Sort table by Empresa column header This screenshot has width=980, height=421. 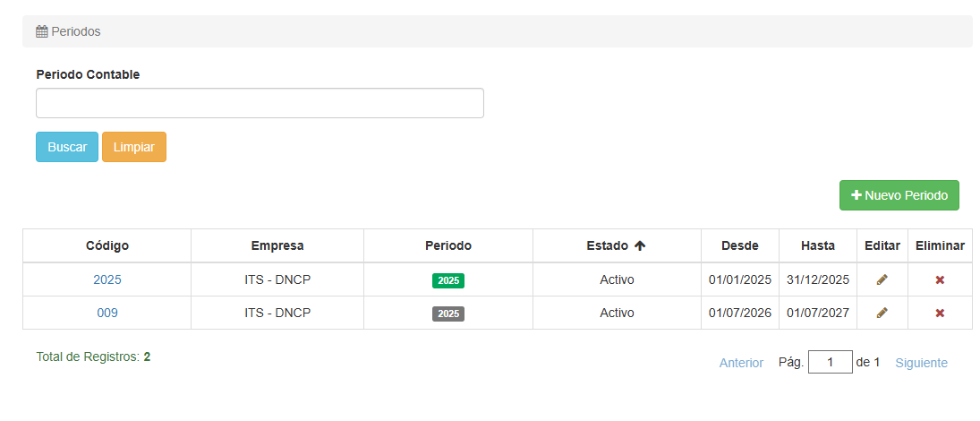click(x=277, y=245)
